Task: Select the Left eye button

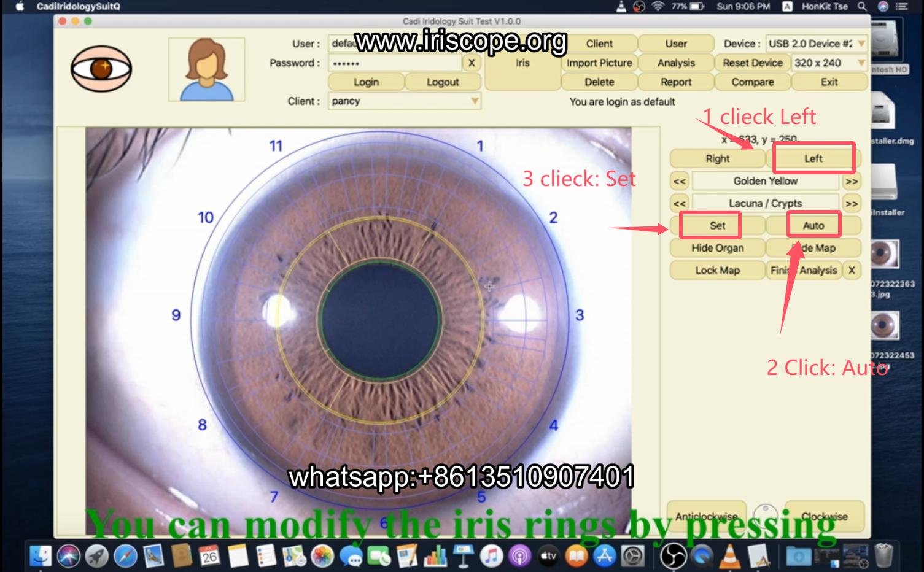Action: point(813,158)
